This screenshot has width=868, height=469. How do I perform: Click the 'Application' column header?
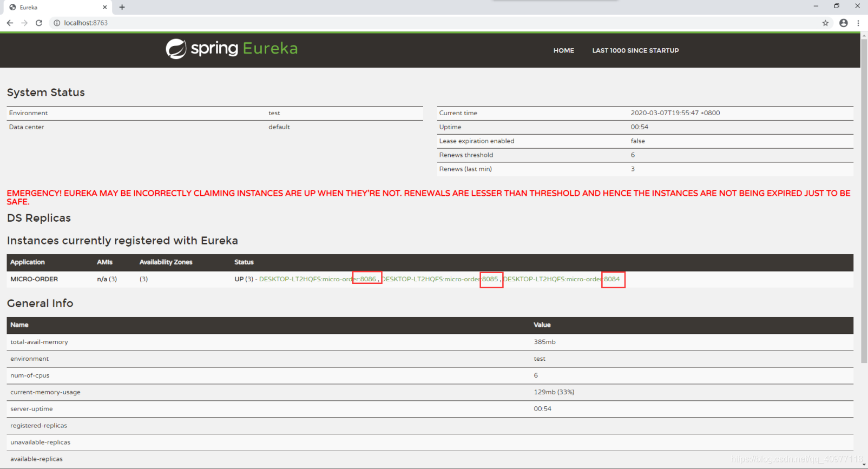coord(28,262)
